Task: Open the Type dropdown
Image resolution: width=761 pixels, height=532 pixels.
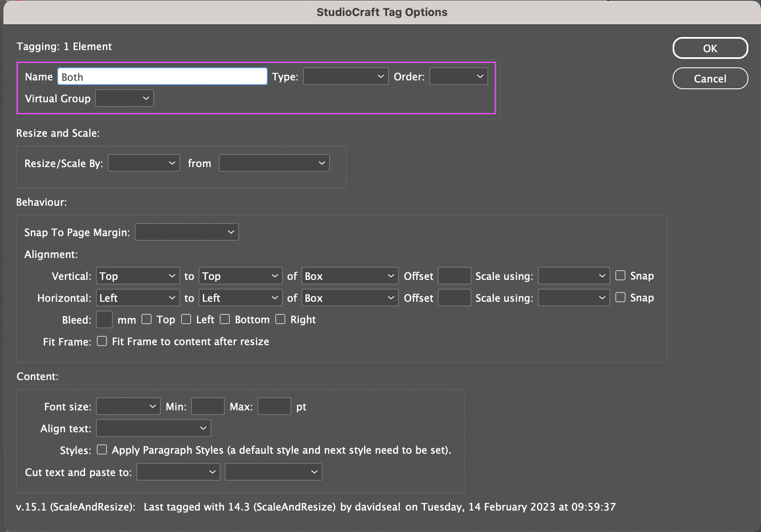Action: pos(346,77)
